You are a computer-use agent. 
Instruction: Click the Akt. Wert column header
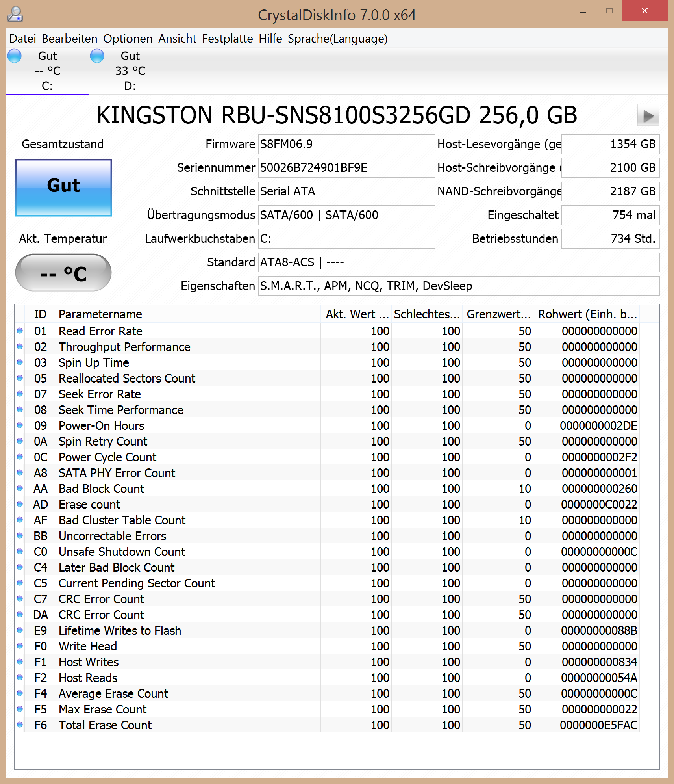point(356,314)
